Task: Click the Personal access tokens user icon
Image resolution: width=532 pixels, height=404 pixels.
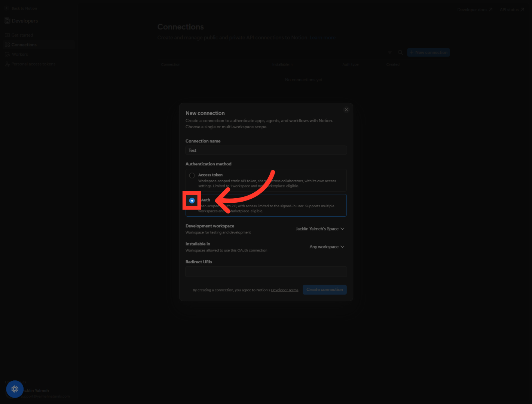Action: coord(7,64)
